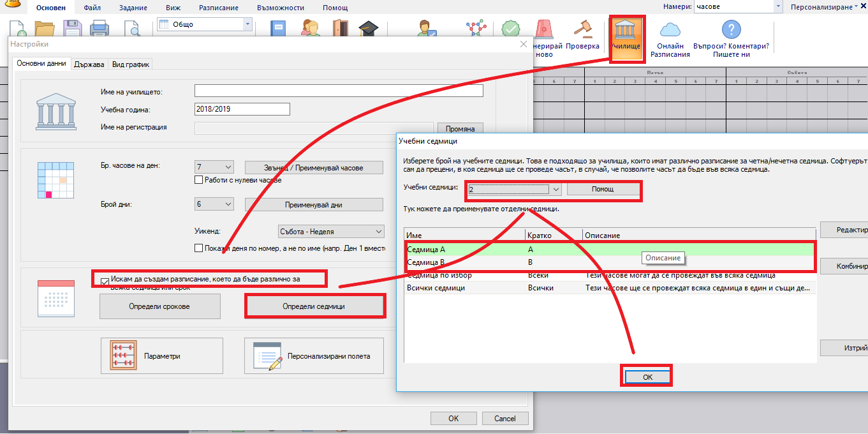Screen dimensions: 868x434
Task: Click the Въпроси? Коментари? question mark icon
Action: [x=731, y=30]
